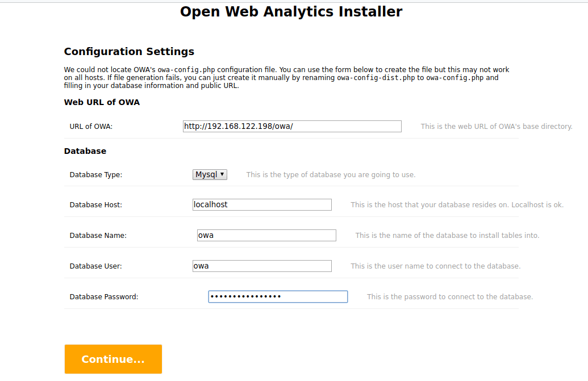Click the 'Configuration Settings' heading
This screenshot has height=381, width=588.
(129, 51)
